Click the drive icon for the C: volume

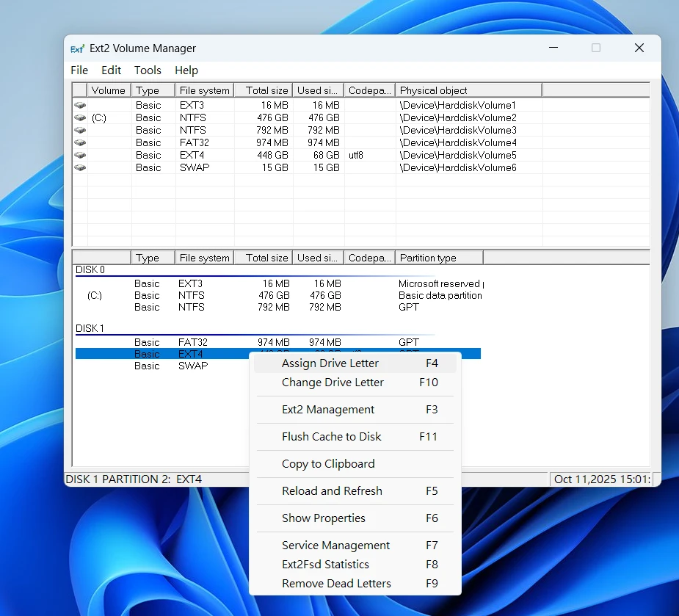pyautogui.click(x=80, y=118)
